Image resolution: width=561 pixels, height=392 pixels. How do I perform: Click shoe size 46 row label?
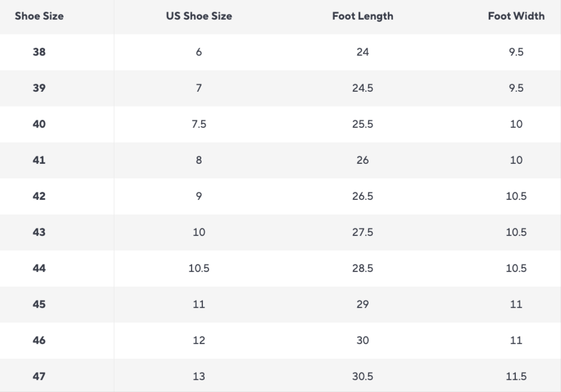click(x=39, y=341)
